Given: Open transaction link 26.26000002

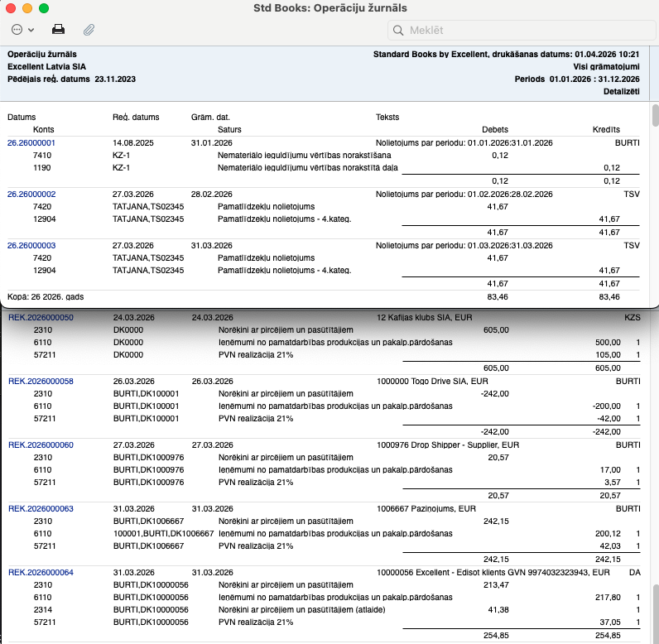Looking at the screenshot, I should [31, 194].
